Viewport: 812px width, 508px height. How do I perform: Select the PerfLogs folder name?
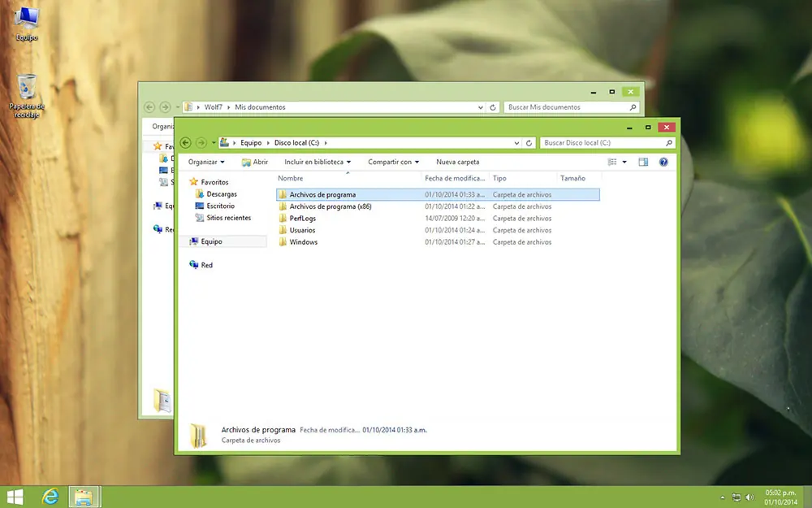302,218
